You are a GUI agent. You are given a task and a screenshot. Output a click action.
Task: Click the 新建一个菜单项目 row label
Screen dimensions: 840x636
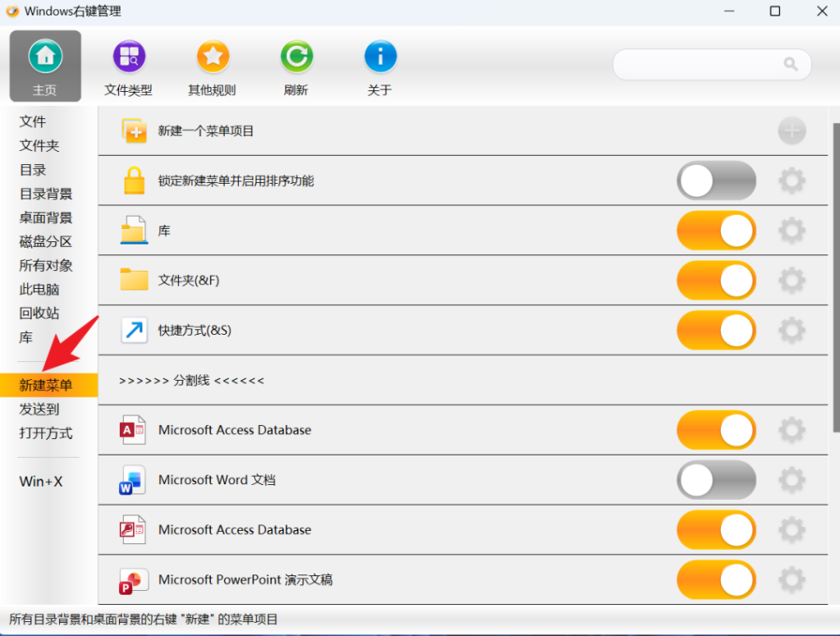(206, 130)
